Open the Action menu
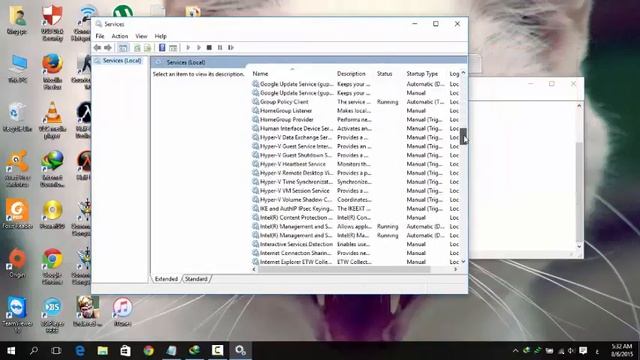 (120, 36)
